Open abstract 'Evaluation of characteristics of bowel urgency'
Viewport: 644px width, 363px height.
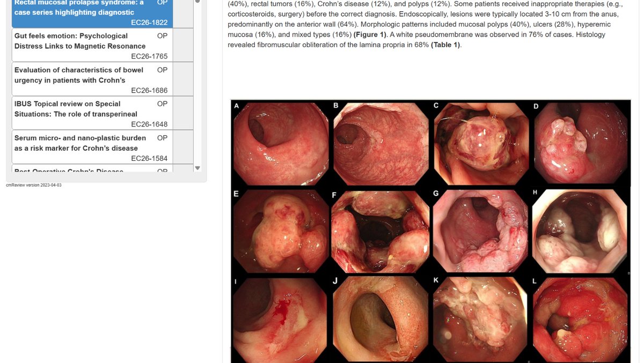92,79
